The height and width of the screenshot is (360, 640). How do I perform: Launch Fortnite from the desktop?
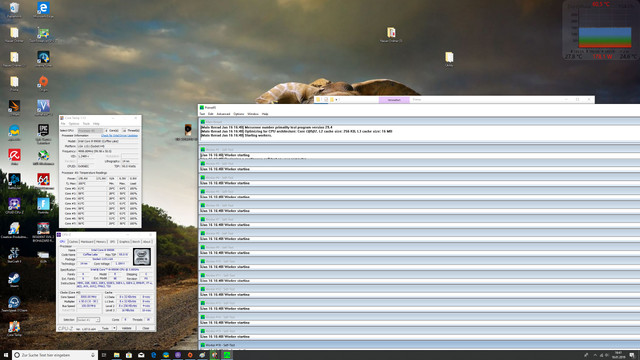[x=43, y=206]
